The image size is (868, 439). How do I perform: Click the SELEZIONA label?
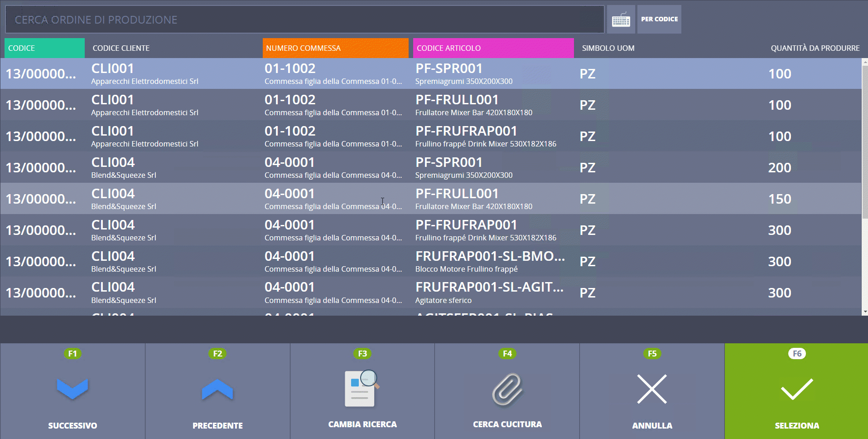(x=797, y=426)
